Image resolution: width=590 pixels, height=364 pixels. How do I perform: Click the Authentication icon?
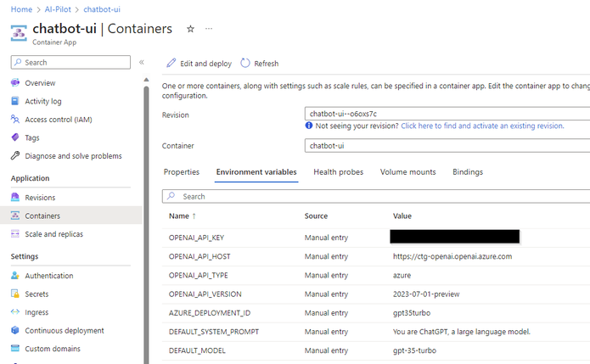click(15, 275)
